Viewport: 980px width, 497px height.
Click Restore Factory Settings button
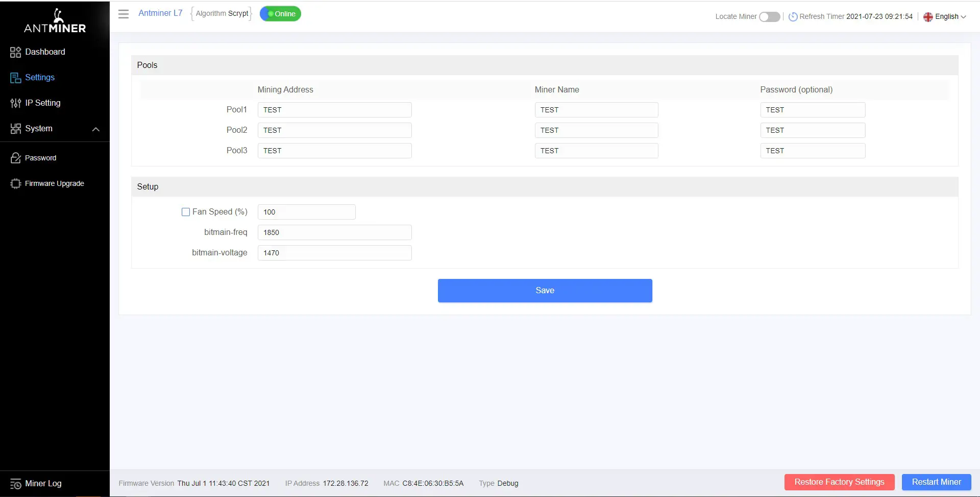click(x=840, y=482)
